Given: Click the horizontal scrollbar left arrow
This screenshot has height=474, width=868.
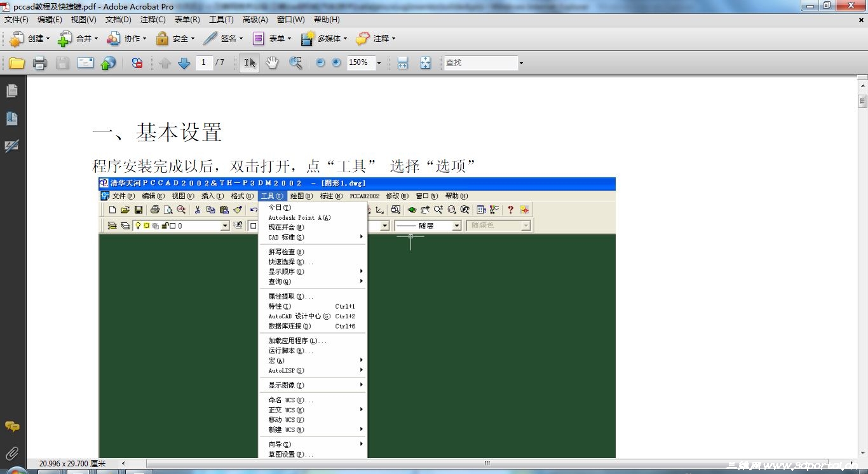Looking at the screenshot, I should (x=123, y=463).
